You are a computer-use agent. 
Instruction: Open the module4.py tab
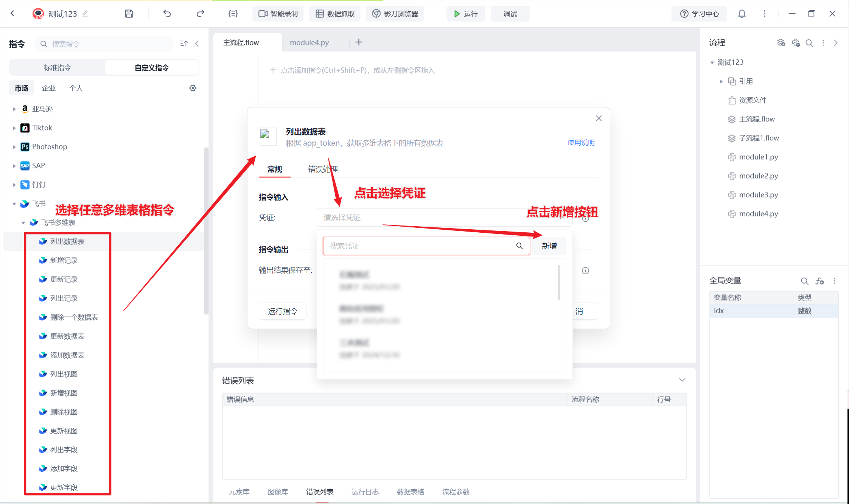(x=309, y=42)
